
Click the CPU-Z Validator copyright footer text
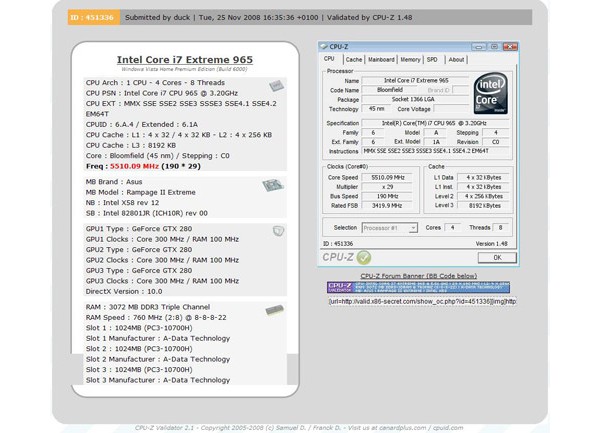299,428
